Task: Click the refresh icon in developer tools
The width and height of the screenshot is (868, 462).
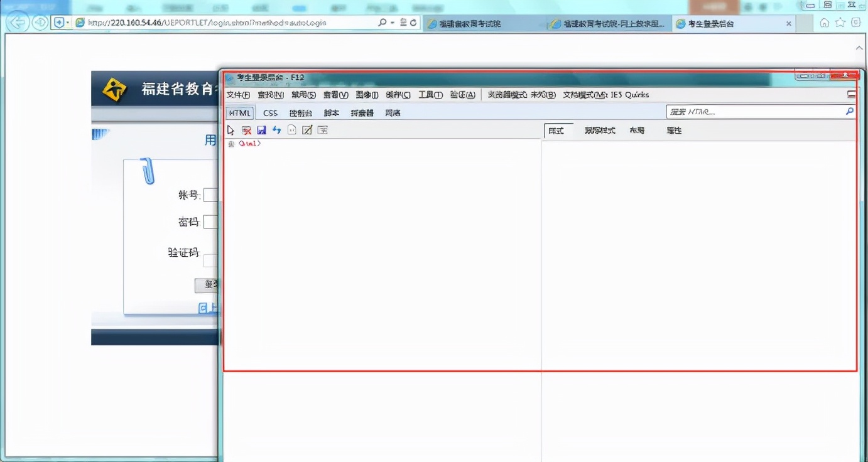Action: pos(276,129)
